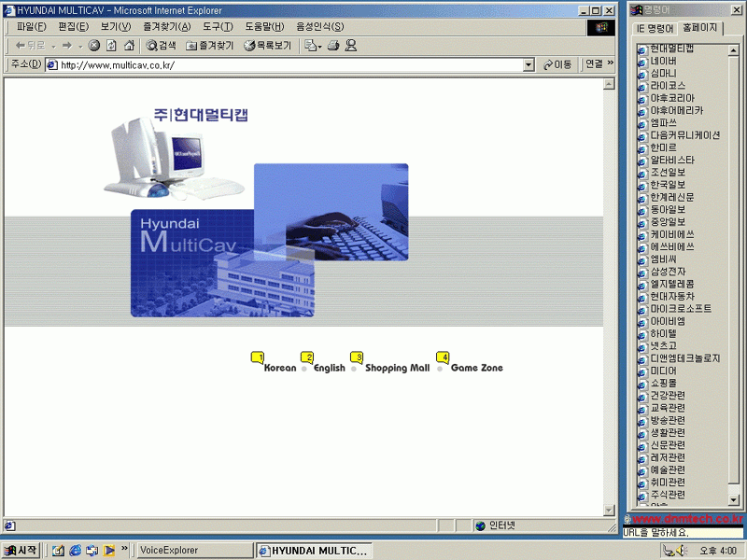Select 동아일보 in the homepage list
Screen dimensions: 747x560
click(x=668, y=209)
